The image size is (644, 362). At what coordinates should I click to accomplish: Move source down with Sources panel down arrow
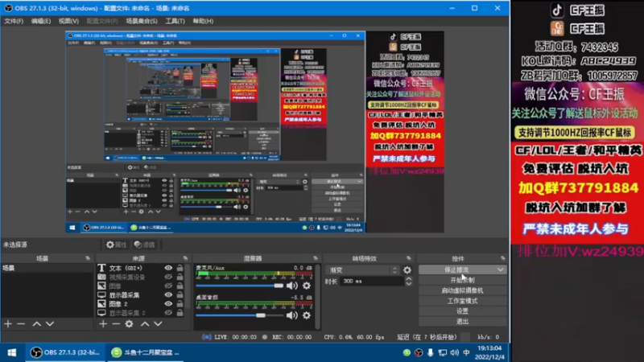point(158,324)
